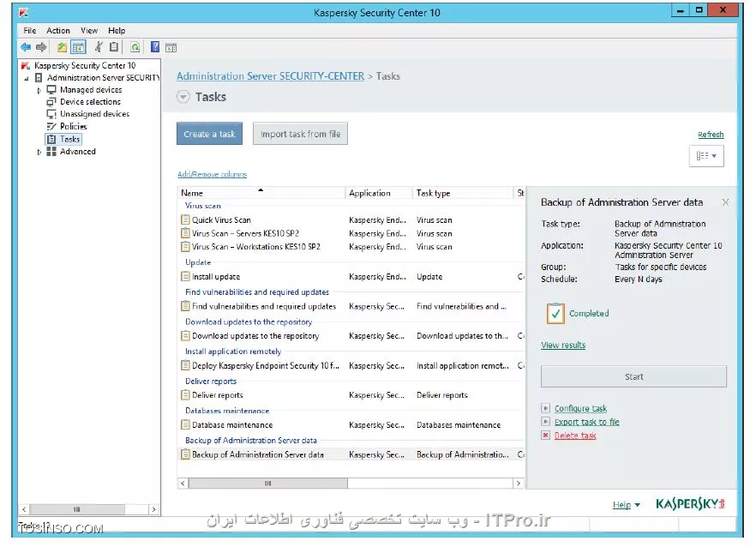Click the task list horizontal scrollbar thumb
756x547 pixels.
[267, 483]
